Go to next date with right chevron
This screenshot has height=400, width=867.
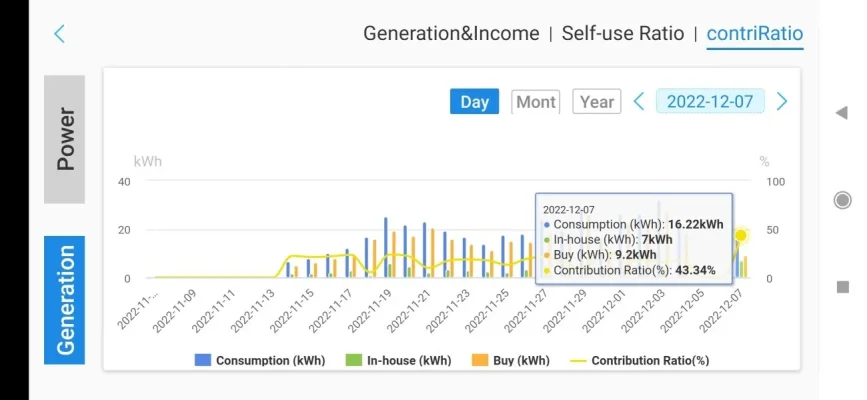[x=782, y=102]
